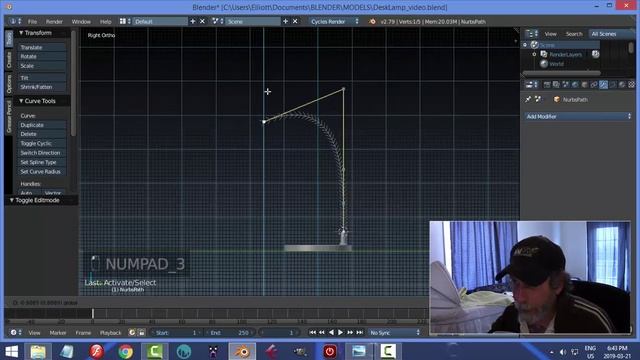The width and height of the screenshot is (640, 360).
Task: Select the World item in outliner
Action: pos(556,64)
